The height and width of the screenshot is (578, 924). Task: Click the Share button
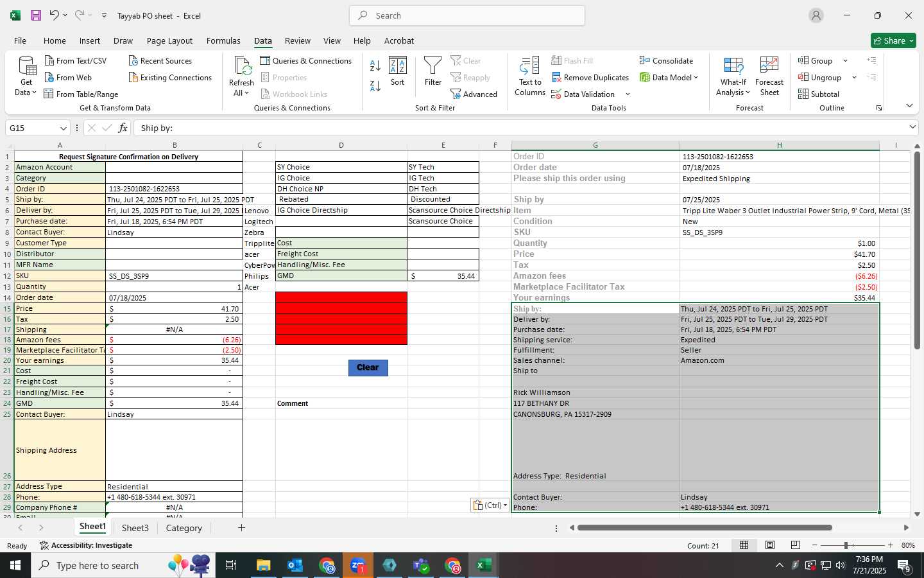click(893, 40)
